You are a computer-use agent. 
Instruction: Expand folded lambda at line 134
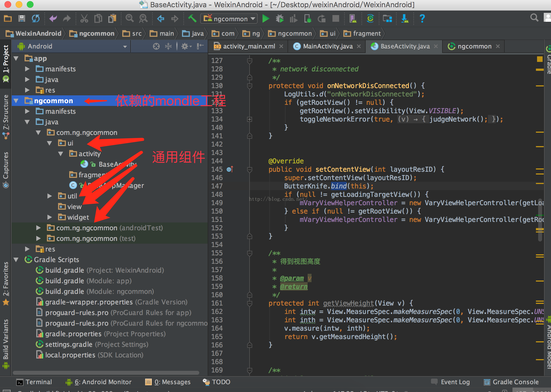250,119
